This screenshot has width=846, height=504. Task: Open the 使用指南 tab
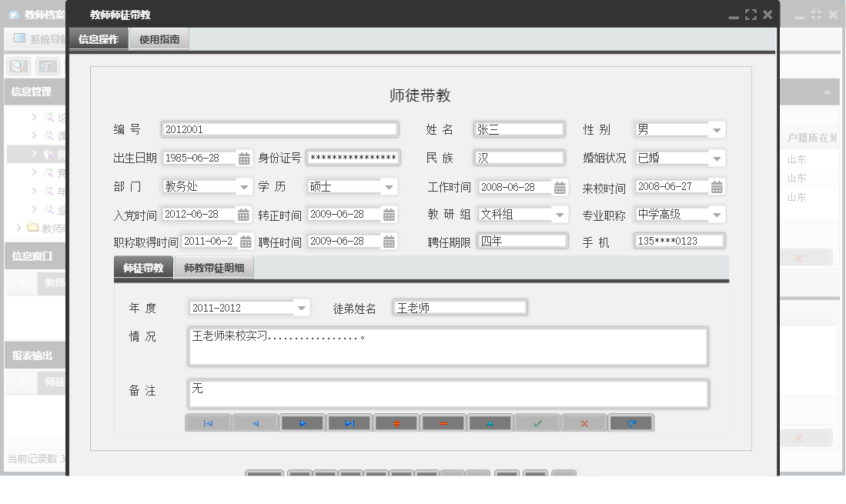[159, 39]
